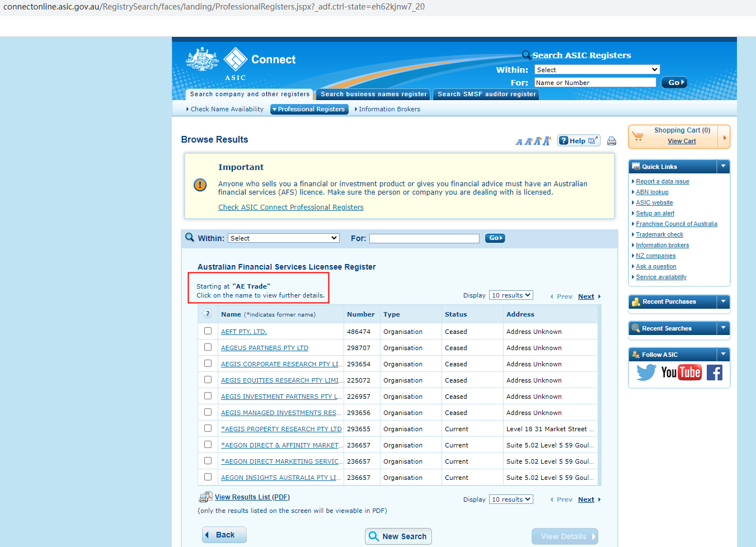Tick the checkbox for AEGON DIRECT & AFFINITY
Image resolution: width=756 pixels, height=547 pixels.
coord(208,444)
